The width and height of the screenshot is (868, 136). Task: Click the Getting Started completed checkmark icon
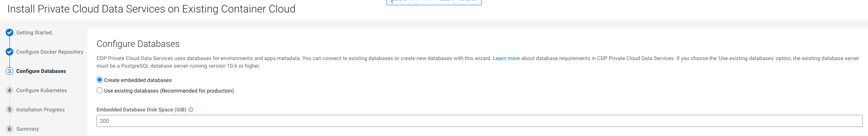coord(9,32)
